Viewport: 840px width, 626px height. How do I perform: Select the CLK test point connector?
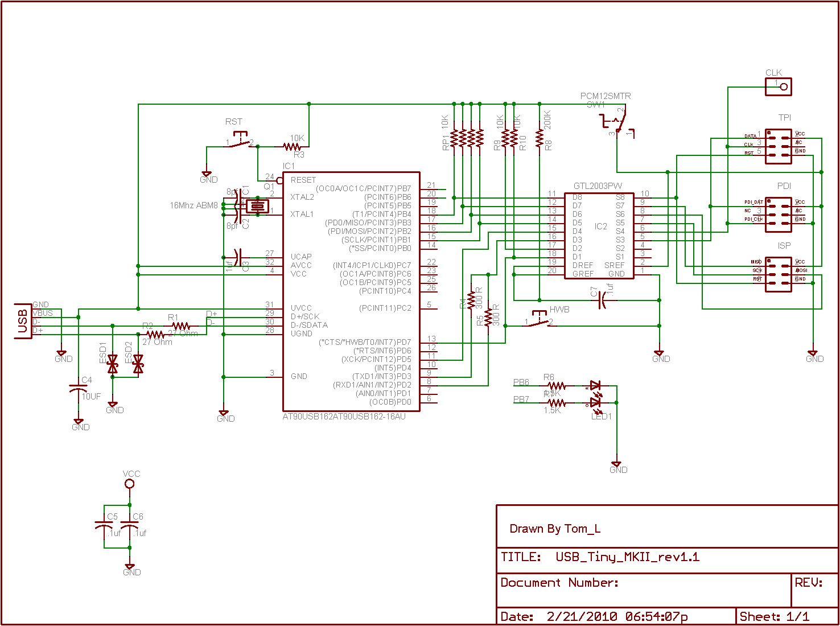click(778, 87)
